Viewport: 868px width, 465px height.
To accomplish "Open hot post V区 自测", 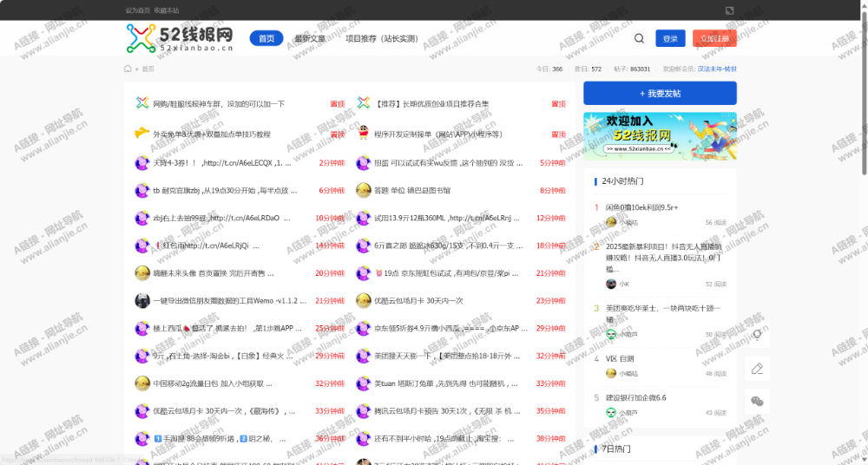I will click(620, 358).
